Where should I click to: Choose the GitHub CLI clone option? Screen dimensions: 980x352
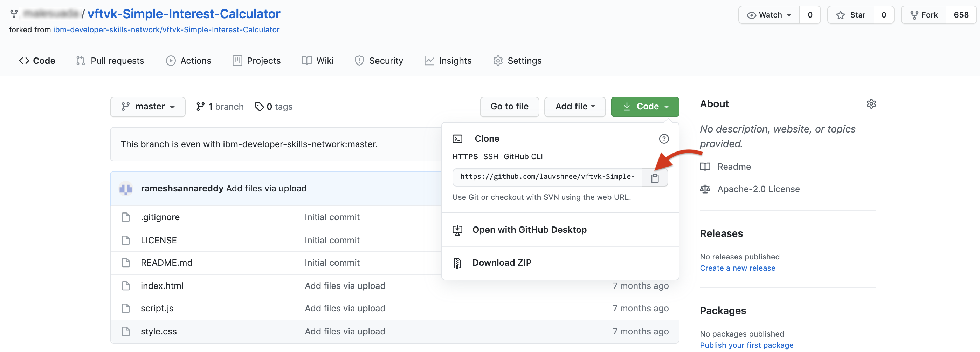pos(523,157)
